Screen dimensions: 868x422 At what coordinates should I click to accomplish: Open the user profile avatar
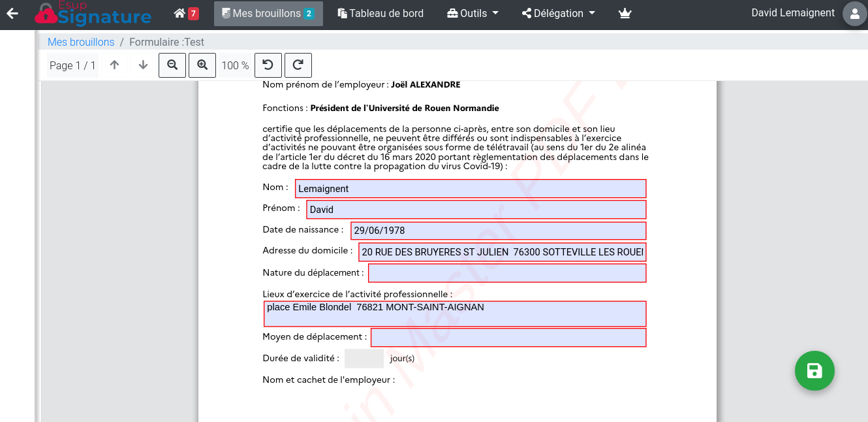pos(854,14)
